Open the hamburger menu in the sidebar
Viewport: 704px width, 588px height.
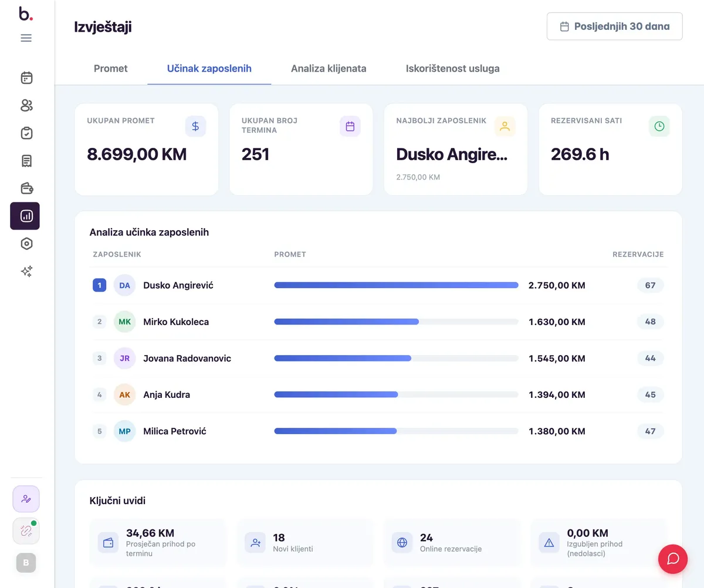tap(26, 38)
